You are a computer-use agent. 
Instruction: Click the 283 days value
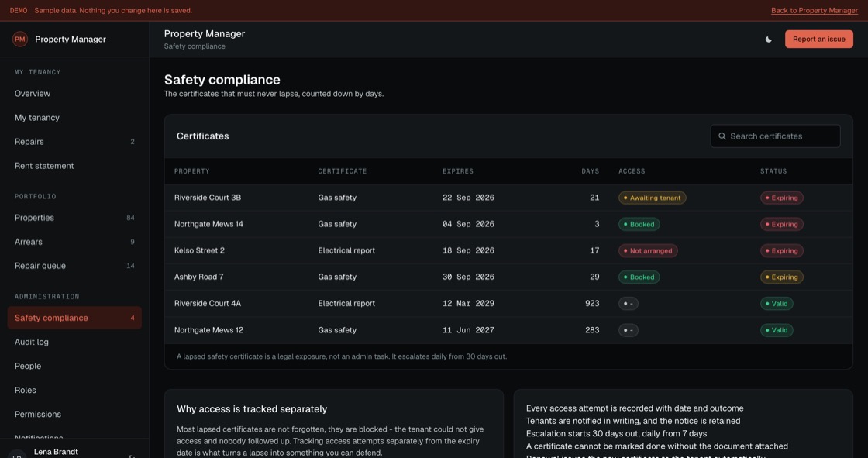pos(592,330)
